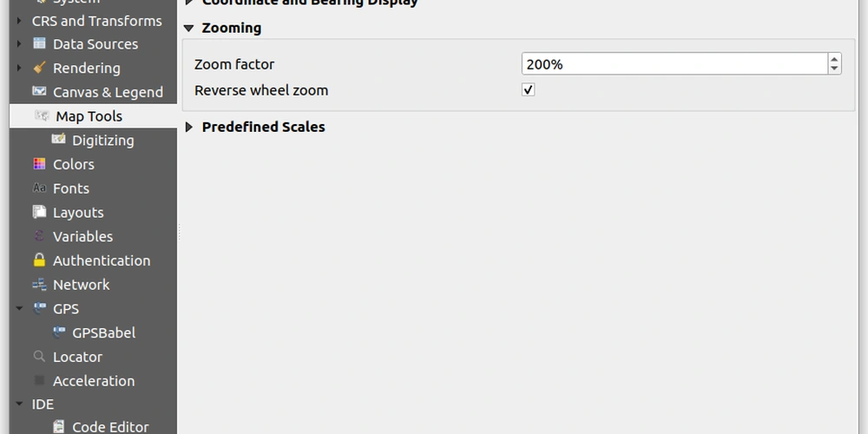
Task: Collapse the Zooming section
Action: 188,29
